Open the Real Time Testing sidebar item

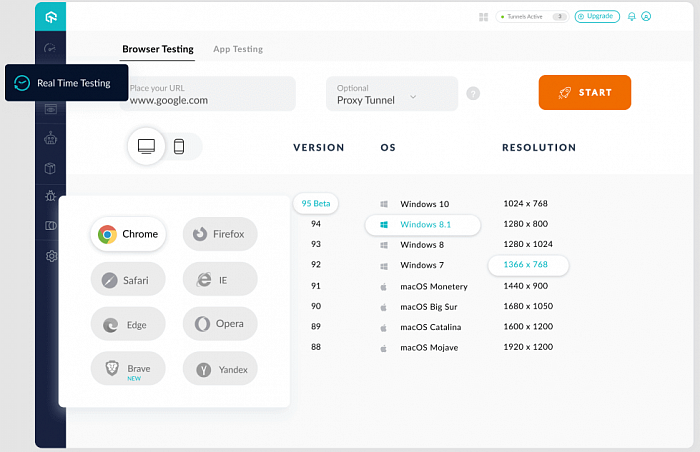[67, 83]
